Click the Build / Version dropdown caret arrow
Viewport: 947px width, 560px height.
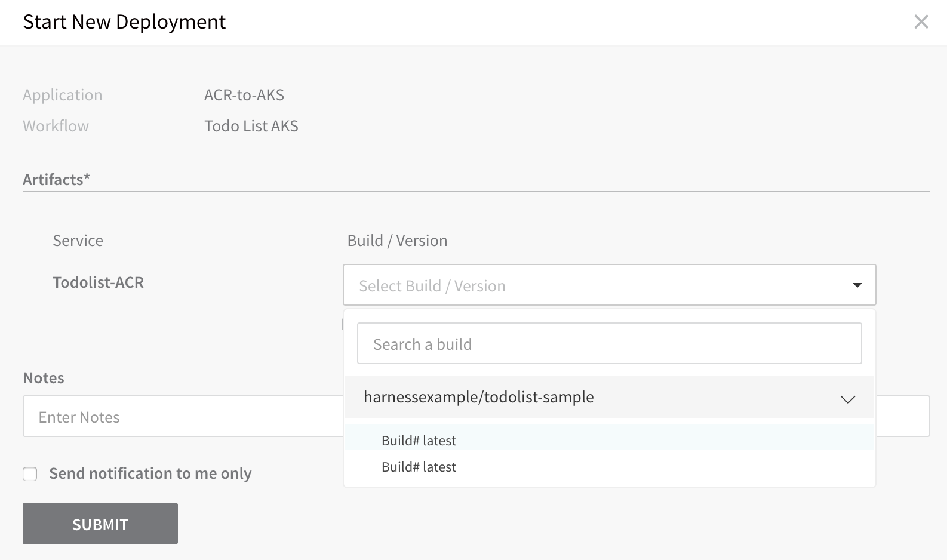tap(857, 285)
